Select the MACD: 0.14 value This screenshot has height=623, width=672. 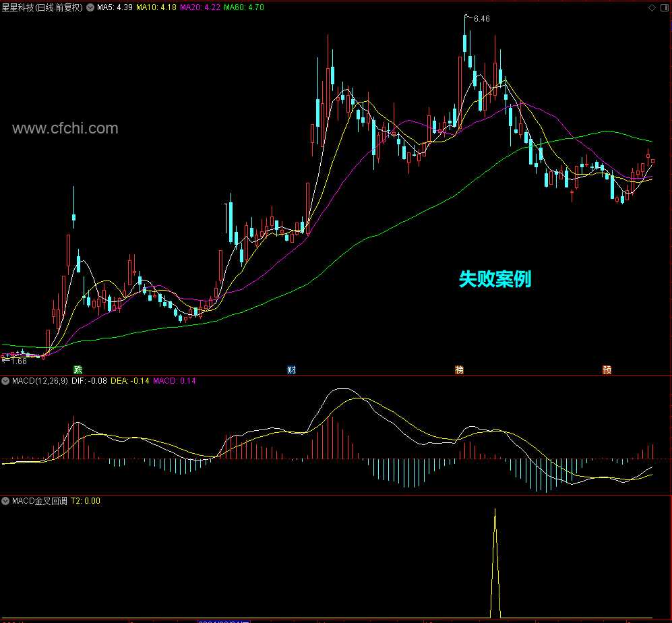[175, 381]
